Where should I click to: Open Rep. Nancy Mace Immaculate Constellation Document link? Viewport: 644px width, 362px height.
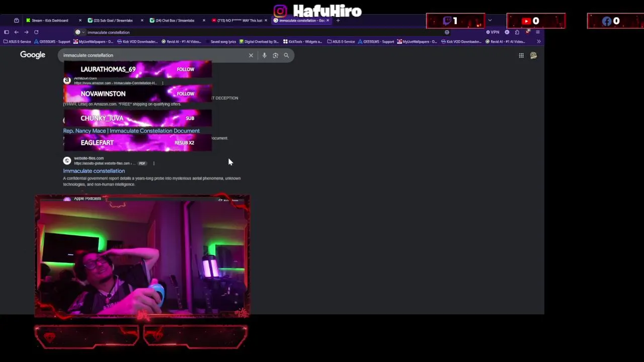coord(131,131)
